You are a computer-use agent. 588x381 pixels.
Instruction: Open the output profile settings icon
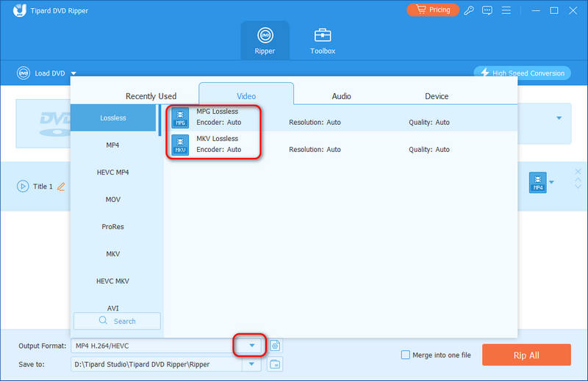click(x=275, y=346)
